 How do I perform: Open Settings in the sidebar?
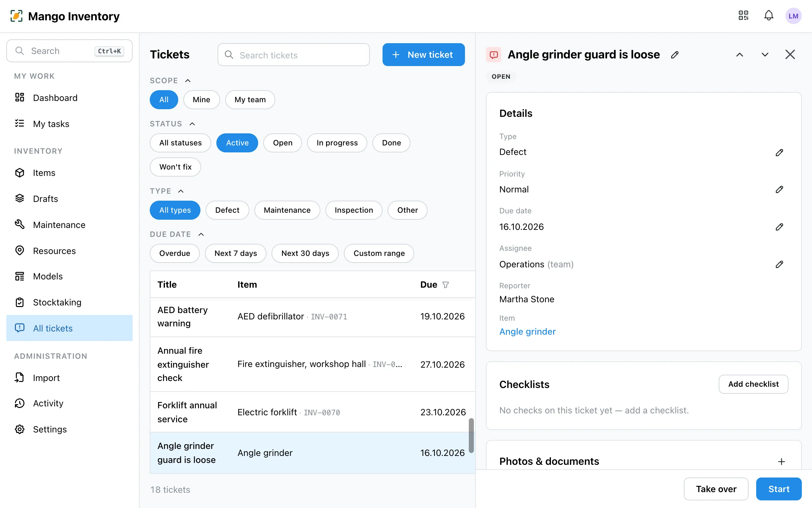point(69,429)
